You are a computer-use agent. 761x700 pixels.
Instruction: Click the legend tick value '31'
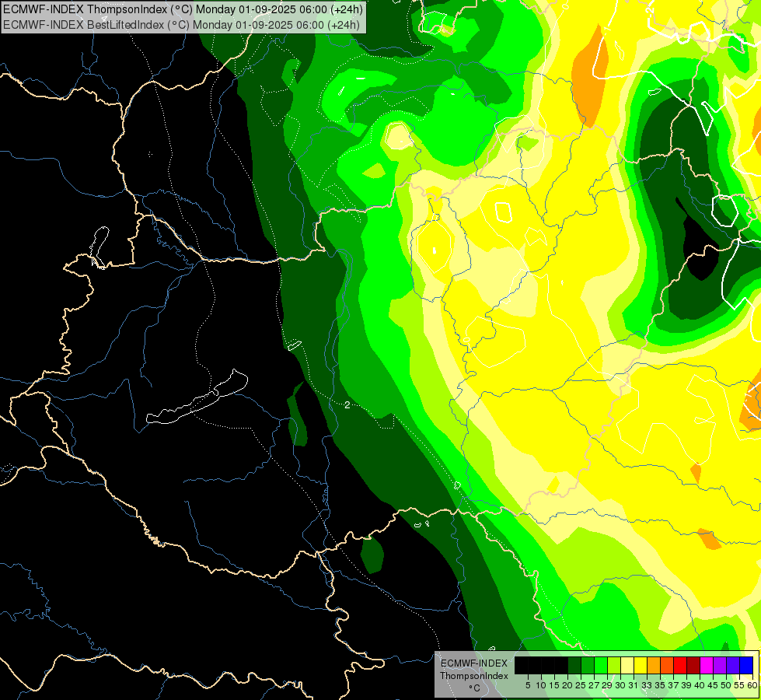pyautogui.click(x=634, y=685)
